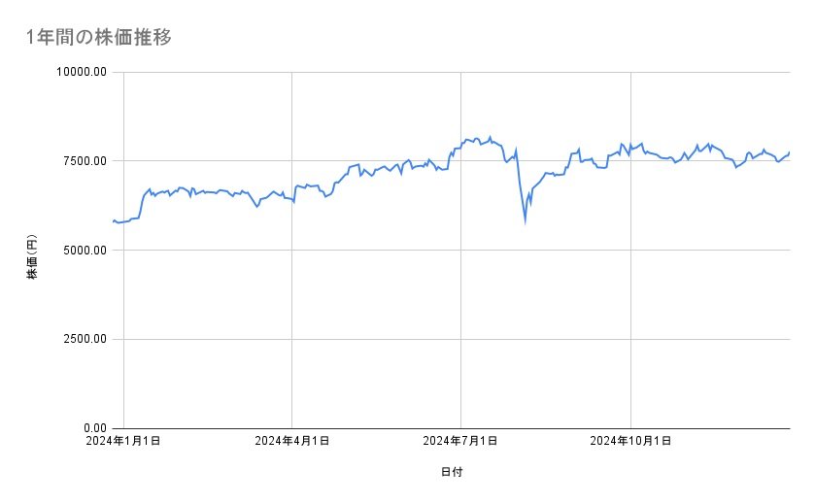This screenshot has width=815, height=504.
Task: Click the right end of the blue price line
Action: click(x=789, y=152)
